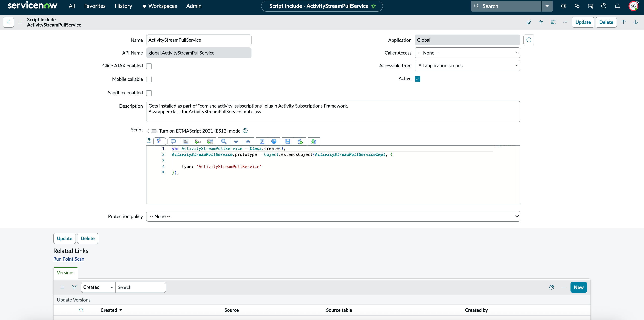Image resolution: width=644 pixels, height=320 pixels.
Task: Click the find previous up-chevron button
Action: (248, 142)
